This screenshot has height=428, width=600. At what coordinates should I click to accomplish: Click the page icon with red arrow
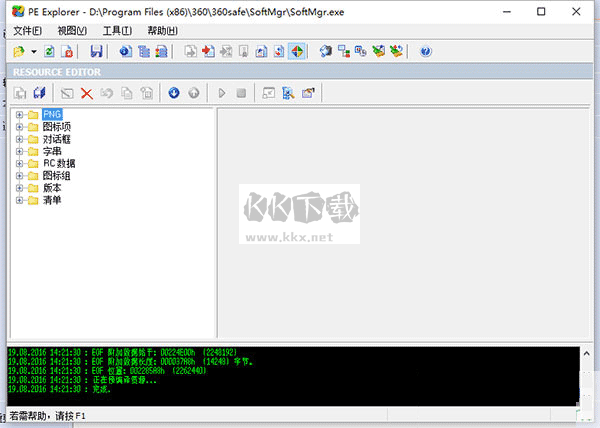pyautogui.click(x=208, y=51)
